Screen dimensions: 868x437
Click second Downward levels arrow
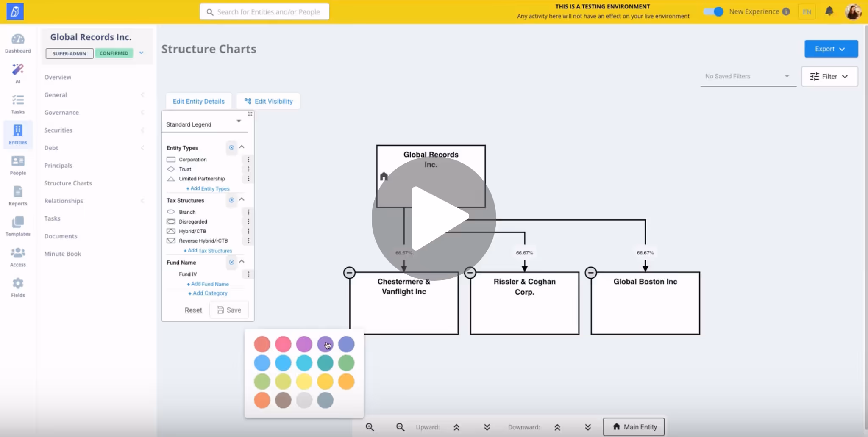click(x=588, y=427)
